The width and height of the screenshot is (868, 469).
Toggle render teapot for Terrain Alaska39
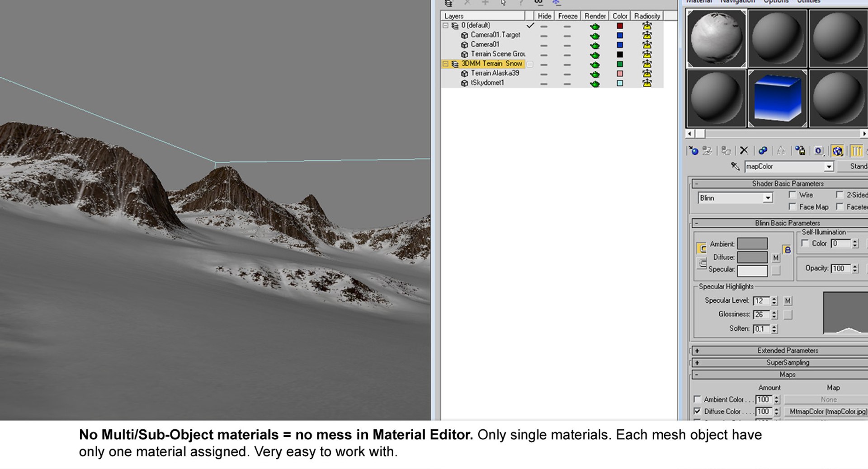tap(595, 74)
